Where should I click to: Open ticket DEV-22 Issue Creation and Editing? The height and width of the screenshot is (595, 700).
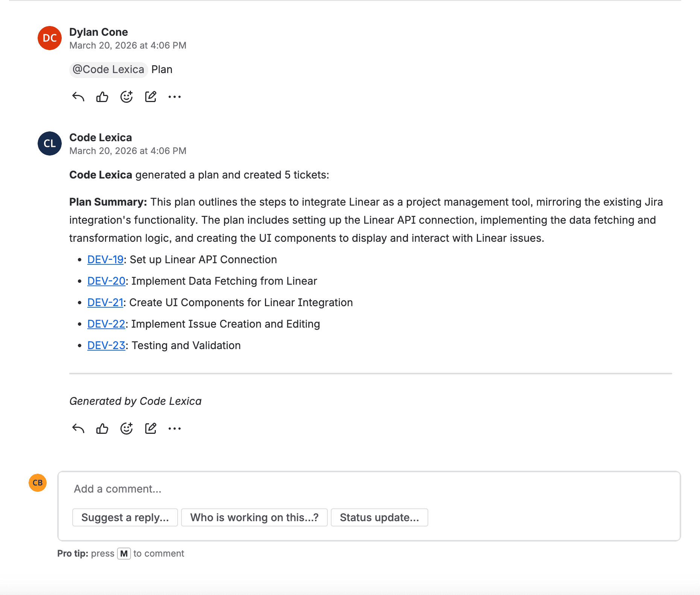(106, 324)
